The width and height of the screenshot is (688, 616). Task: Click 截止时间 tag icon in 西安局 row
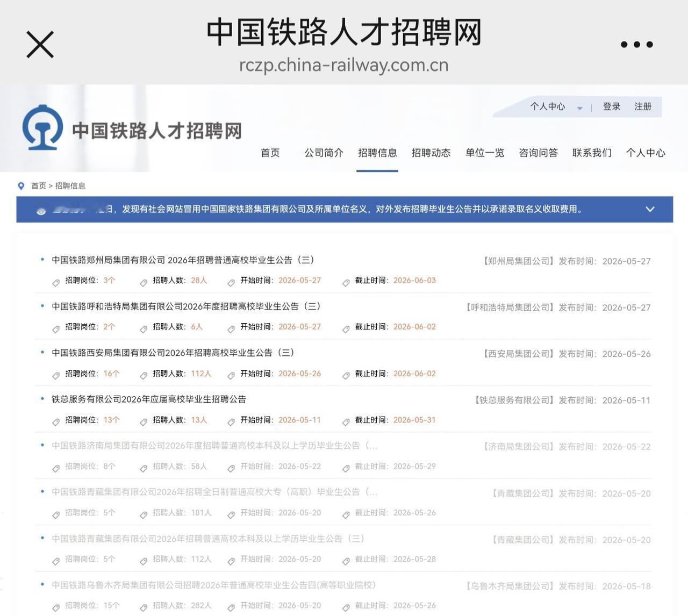(346, 376)
